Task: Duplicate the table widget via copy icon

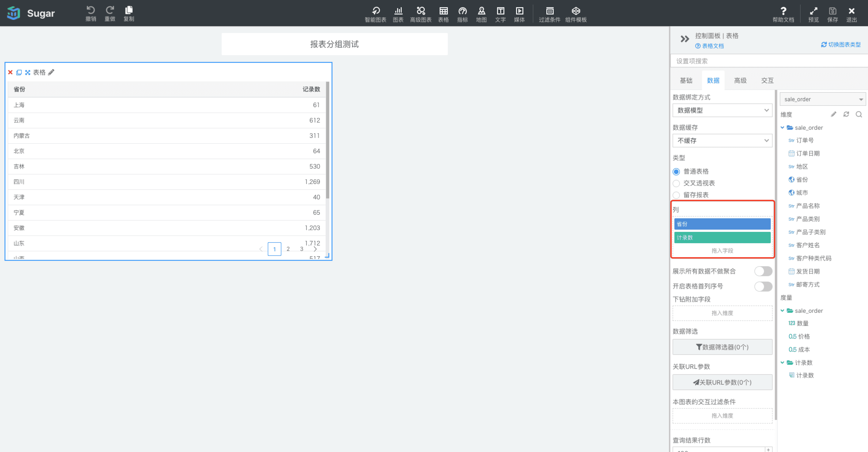Action: 19,72
